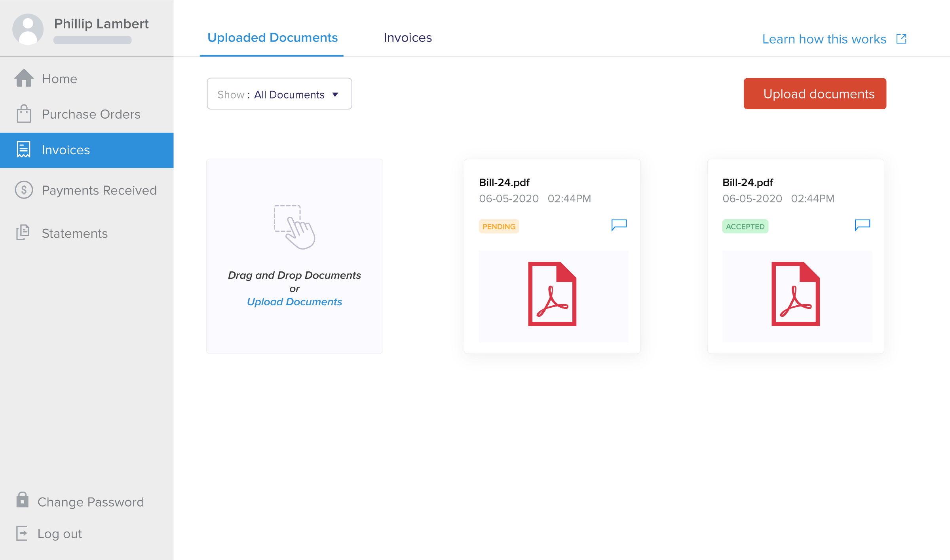Open comments on the pending Bill-24.pdf

[619, 225]
